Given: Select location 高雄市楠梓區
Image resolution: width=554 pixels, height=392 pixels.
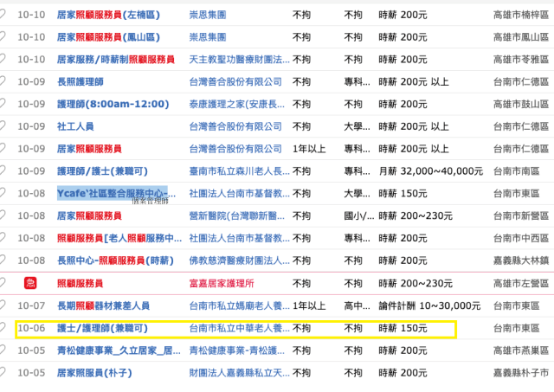Looking at the screenshot, I should (x=521, y=15).
